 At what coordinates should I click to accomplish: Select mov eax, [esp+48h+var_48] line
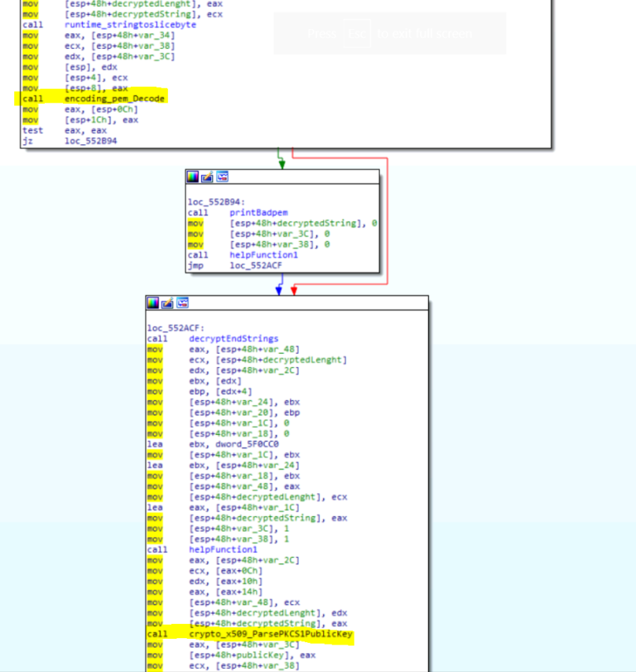tap(224, 350)
